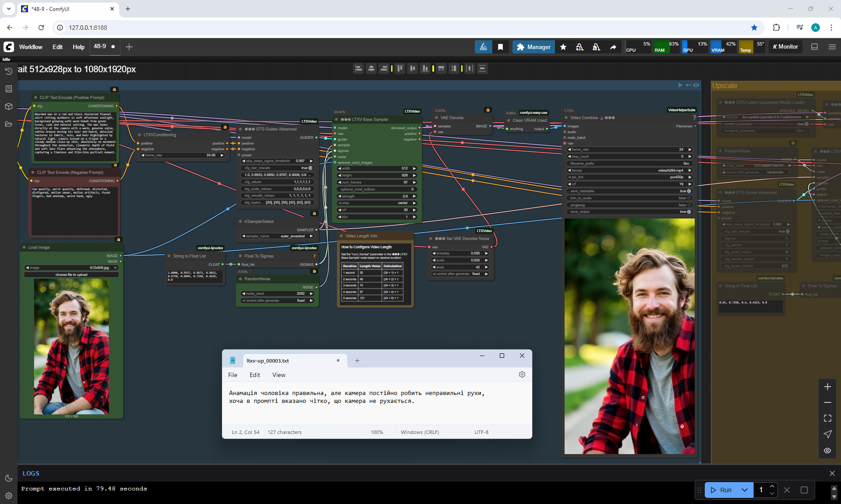Viewport: 841px width, 504px height.
Task: Toggle cfg_star_rescale in STG Guider Advanced
Action: tap(310, 168)
